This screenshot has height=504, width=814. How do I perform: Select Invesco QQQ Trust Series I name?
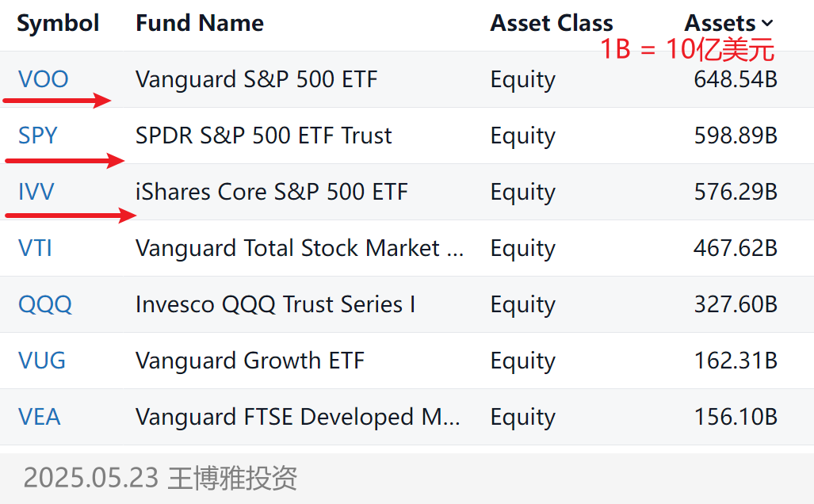pos(276,304)
